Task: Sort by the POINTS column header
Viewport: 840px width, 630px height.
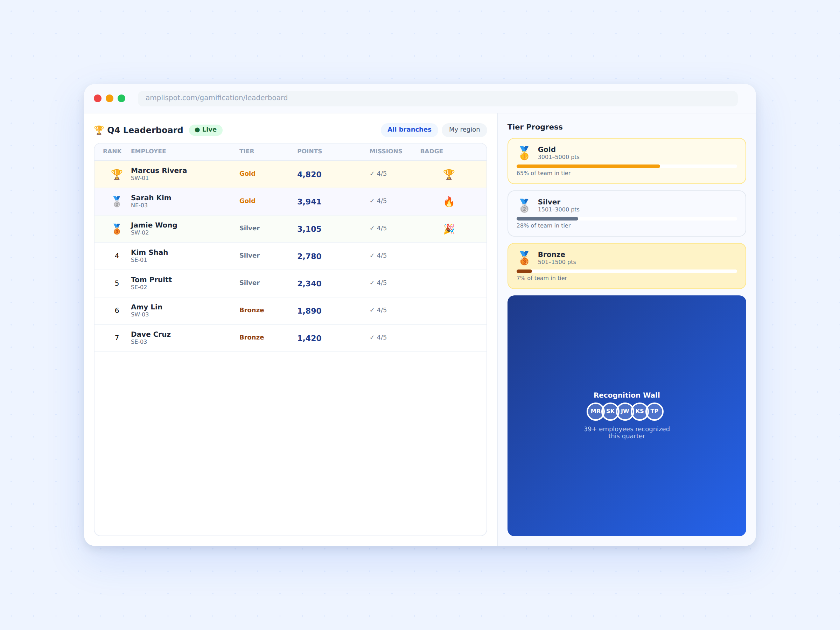Action: [309, 151]
